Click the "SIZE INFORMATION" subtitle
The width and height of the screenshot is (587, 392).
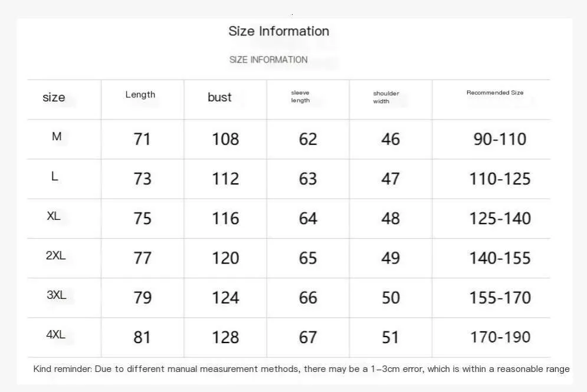point(268,60)
